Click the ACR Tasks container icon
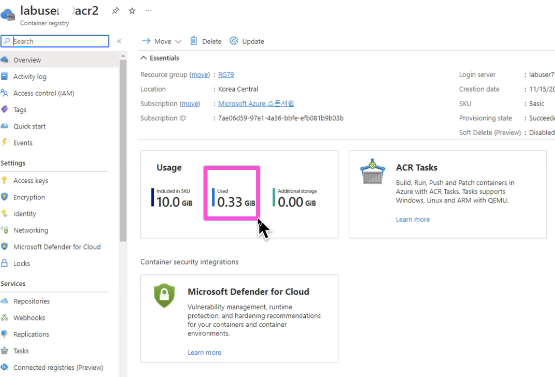This screenshot has height=377, width=555. 372,172
